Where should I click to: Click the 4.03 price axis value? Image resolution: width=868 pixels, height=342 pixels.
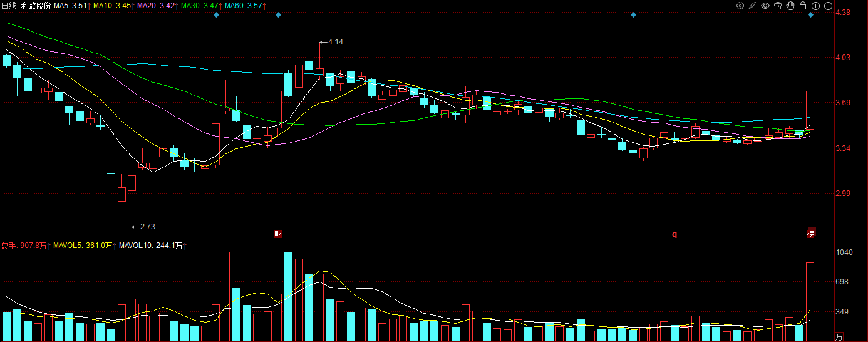click(843, 58)
